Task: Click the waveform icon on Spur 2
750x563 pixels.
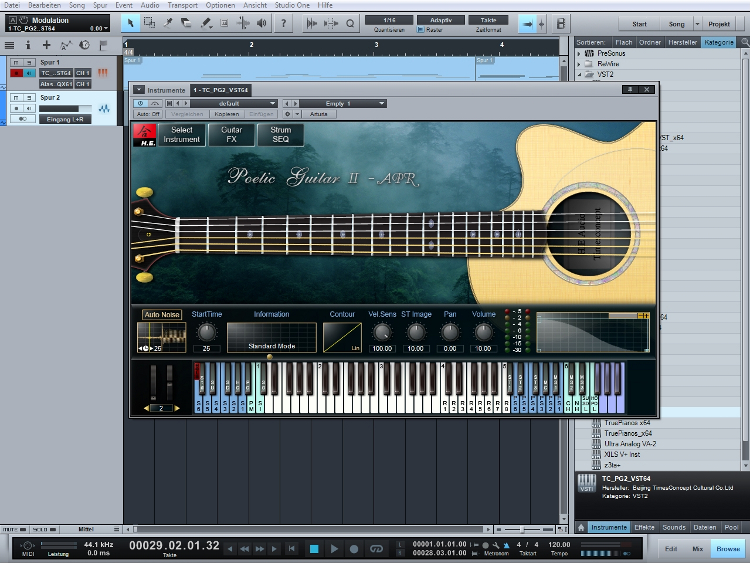Action: point(104,109)
